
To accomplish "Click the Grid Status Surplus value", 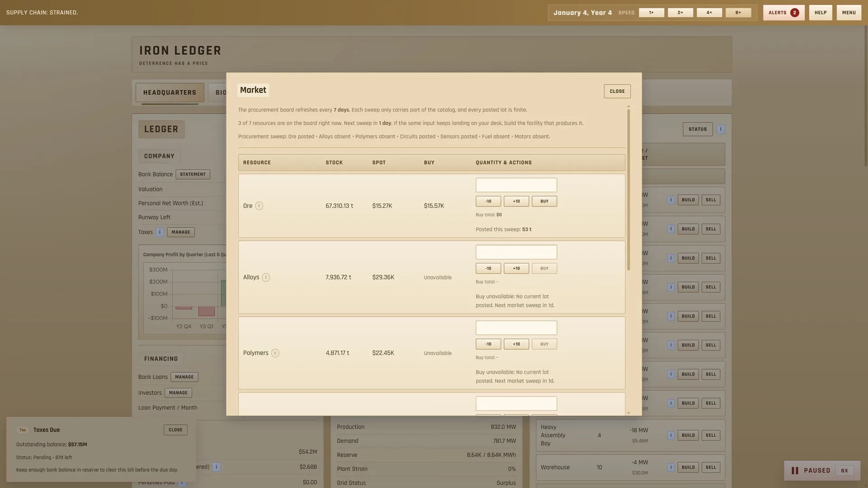I will (506, 483).
